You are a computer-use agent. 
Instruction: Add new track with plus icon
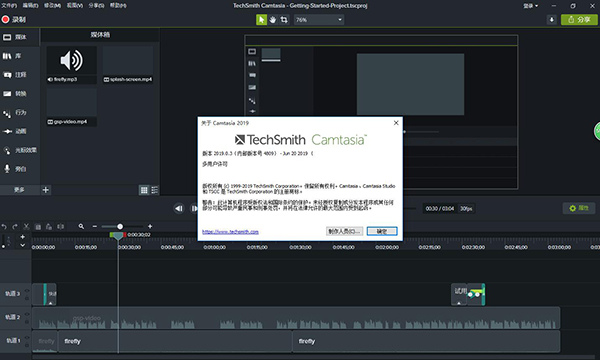(23, 237)
